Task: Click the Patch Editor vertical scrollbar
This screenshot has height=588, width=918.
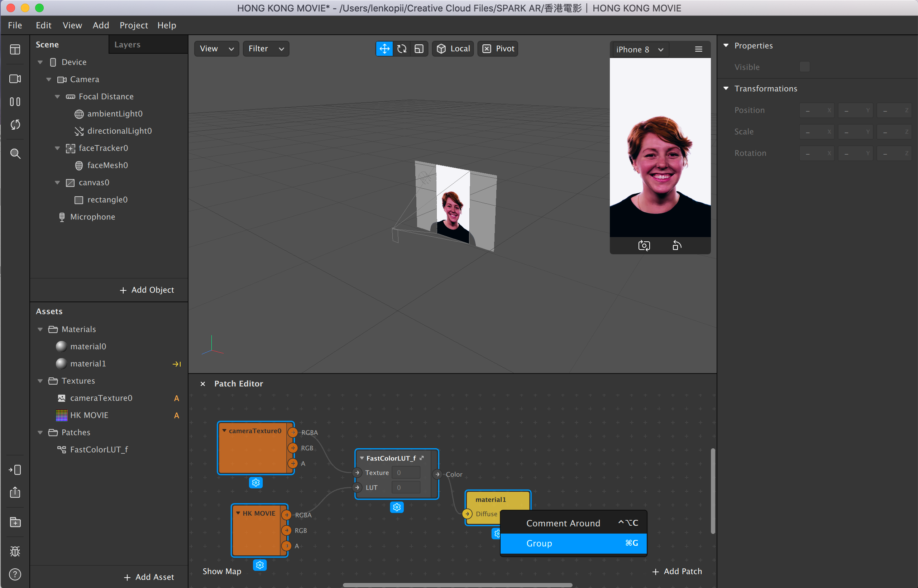Action: click(713, 491)
